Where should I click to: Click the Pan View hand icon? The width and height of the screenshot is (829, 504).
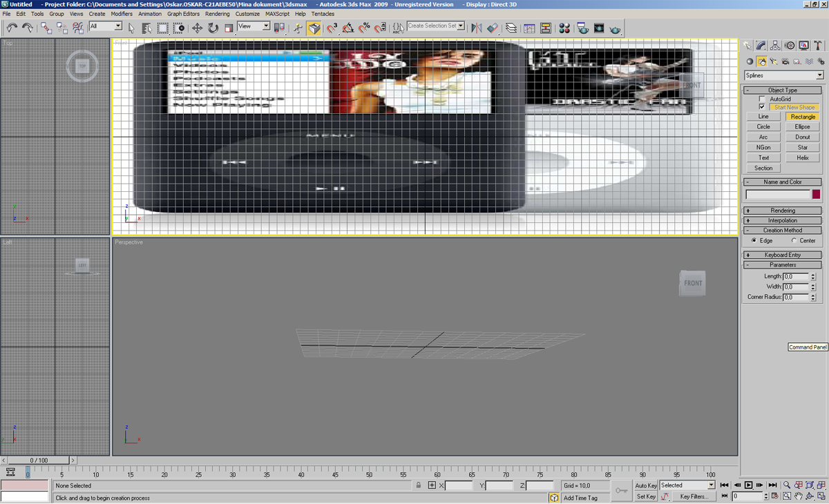click(798, 496)
